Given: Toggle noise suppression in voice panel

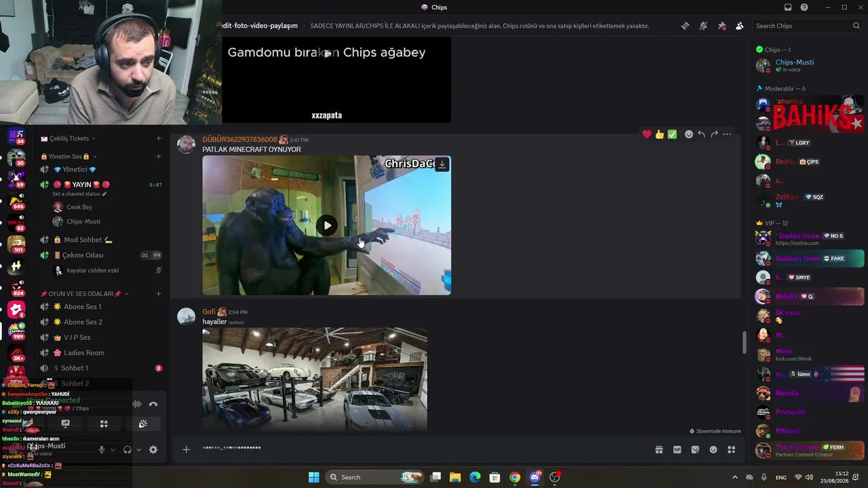Looking at the screenshot, I should click(137, 404).
